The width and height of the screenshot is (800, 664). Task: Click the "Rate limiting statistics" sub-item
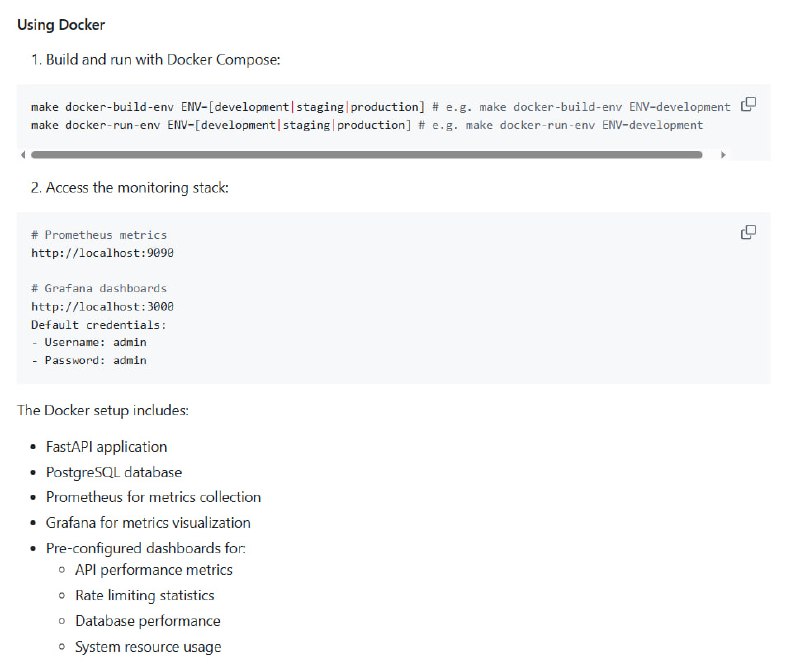(144, 595)
